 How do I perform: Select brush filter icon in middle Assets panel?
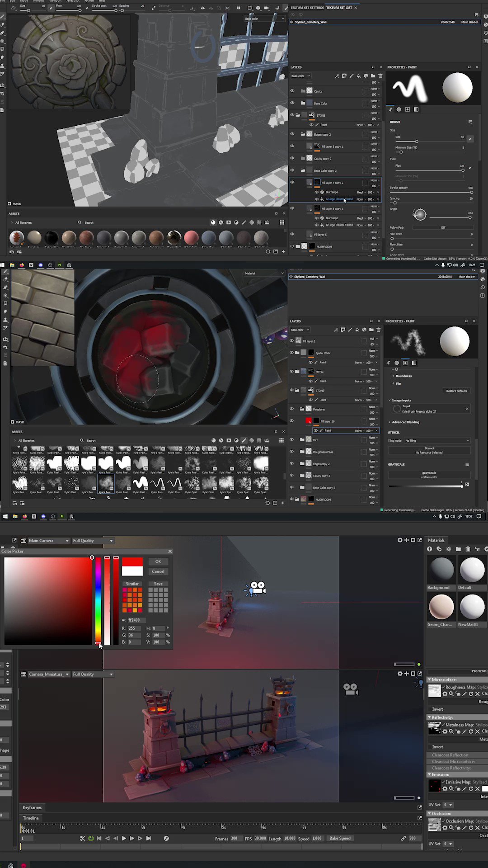244,440
